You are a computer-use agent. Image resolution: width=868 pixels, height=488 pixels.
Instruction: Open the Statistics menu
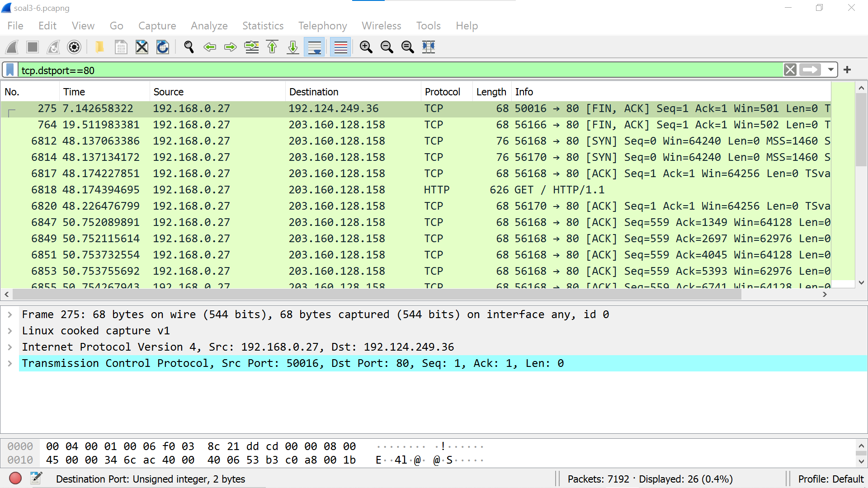pyautogui.click(x=263, y=26)
